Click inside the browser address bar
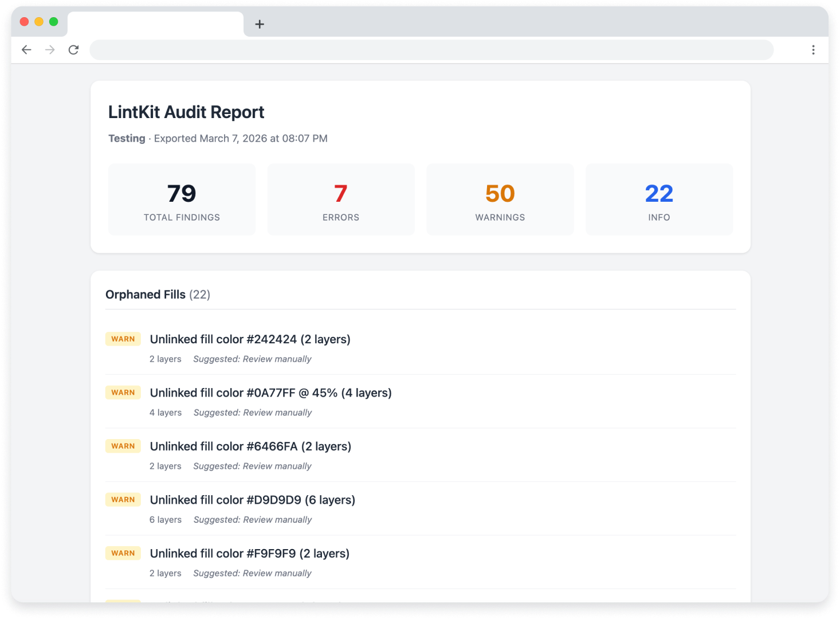840x619 pixels. 431,50
